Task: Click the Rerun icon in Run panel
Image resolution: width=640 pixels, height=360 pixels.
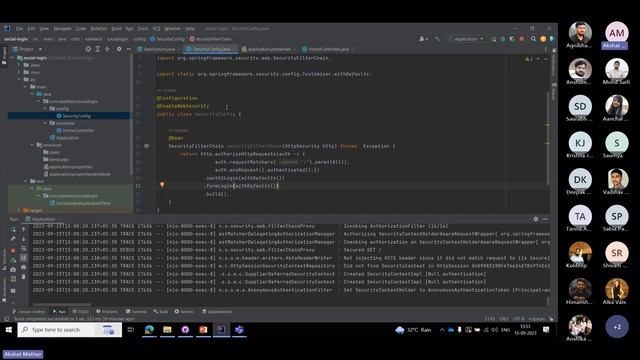Action: [x=13, y=229]
